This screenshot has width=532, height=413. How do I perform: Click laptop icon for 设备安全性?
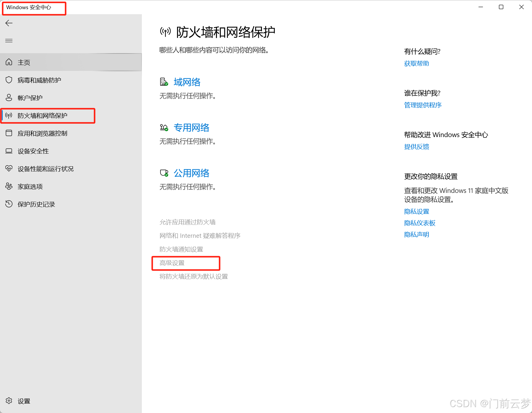point(9,151)
